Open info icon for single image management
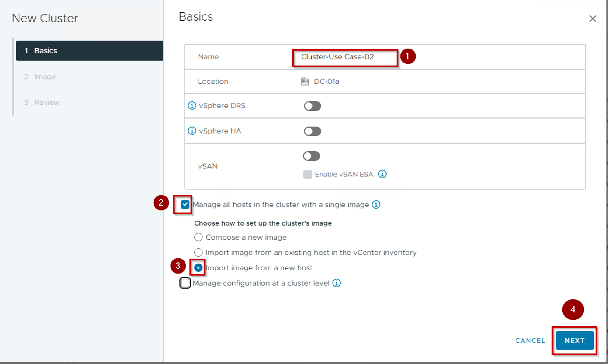Screen dimensions: 608x364 click(x=376, y=205)
